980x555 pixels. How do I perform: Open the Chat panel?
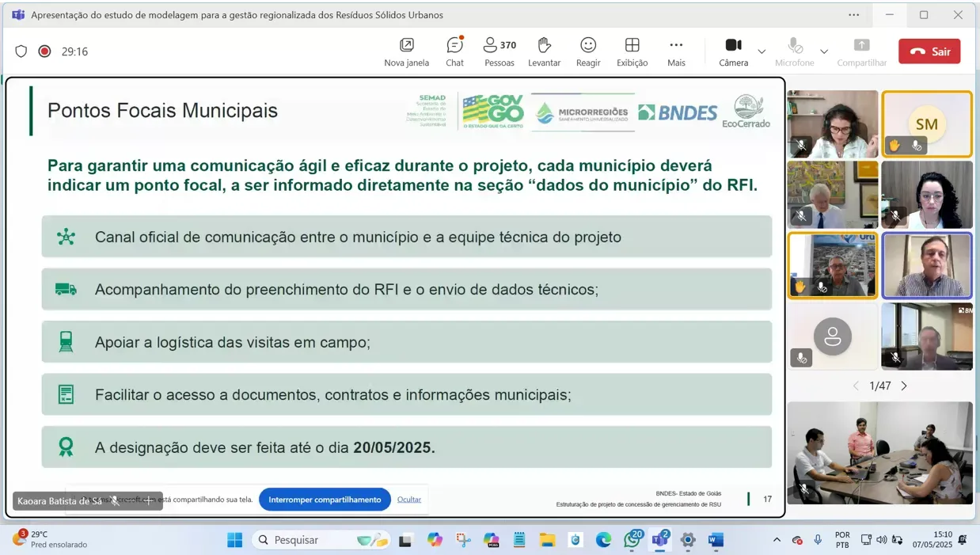pos(454,51)
